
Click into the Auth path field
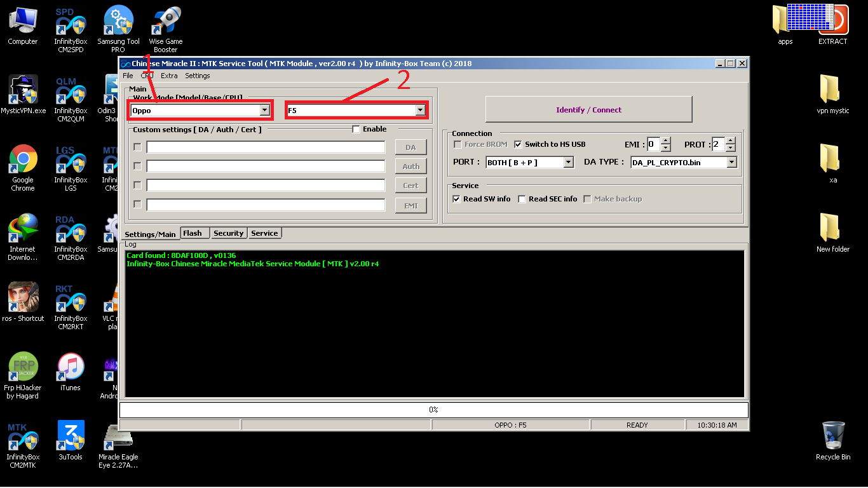(x=266, y=166)
